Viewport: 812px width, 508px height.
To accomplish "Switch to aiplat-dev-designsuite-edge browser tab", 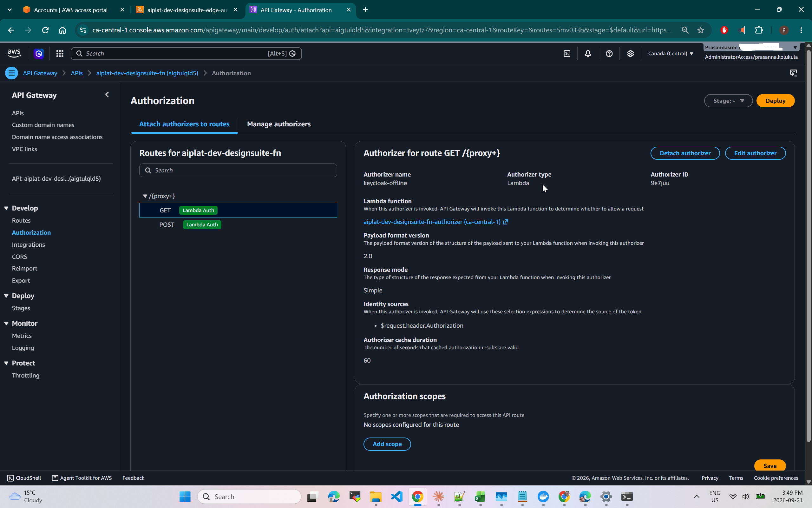I will point(187,10).
